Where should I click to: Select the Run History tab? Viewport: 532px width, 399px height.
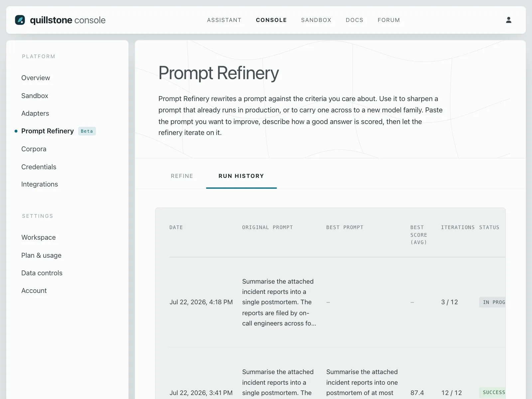(241, 176)
